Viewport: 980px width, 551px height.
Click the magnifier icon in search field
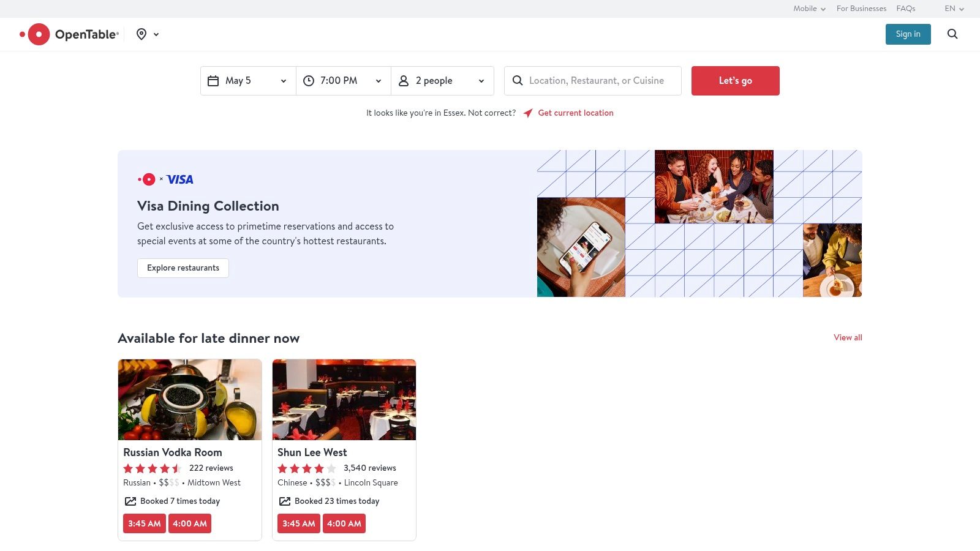click(x=518, y=81)
